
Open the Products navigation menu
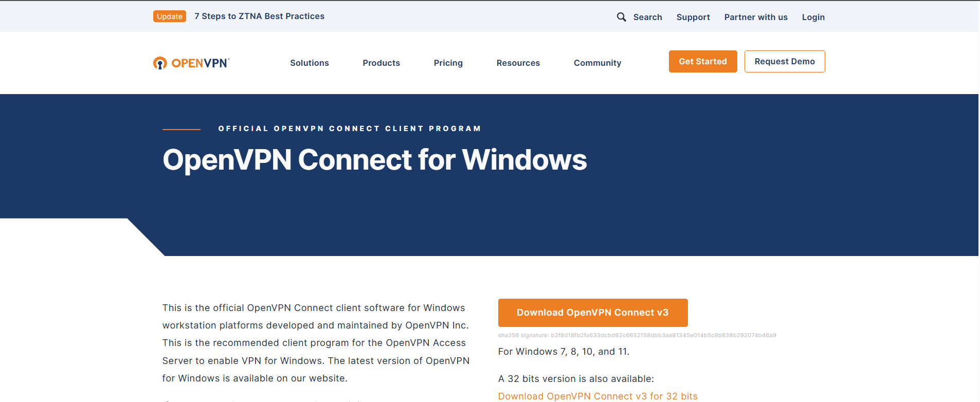[x=381, y=63]
